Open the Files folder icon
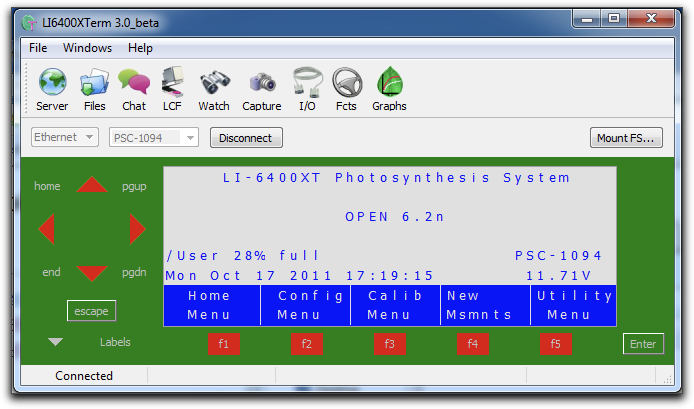Image resolution: width=694 pixels, height=409 pixels. coord(94,82)
